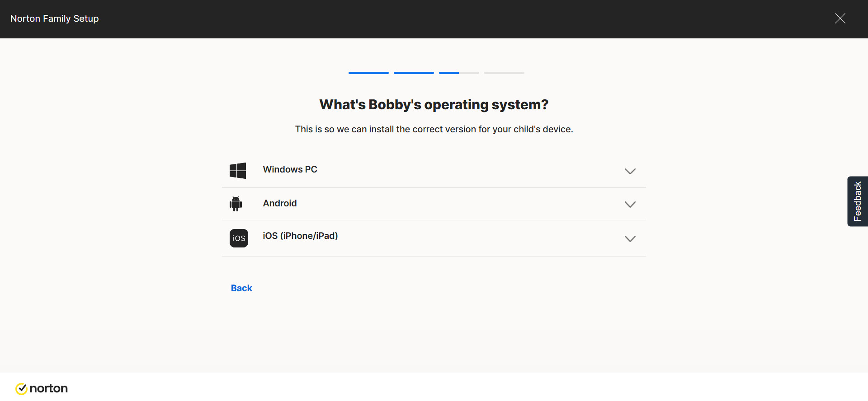Expand the iOS (iPhone/iPad) chevron
Screen dimensions: 868x401
(x=630, y=238)
